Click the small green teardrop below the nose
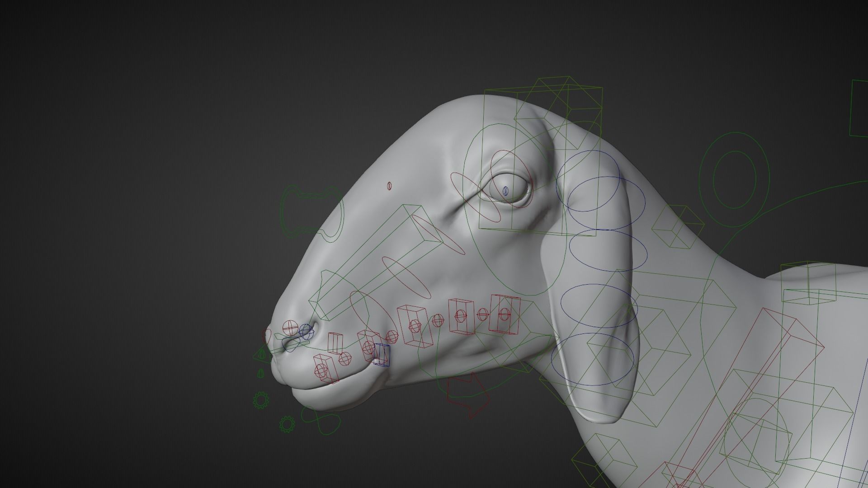The height and width of the screenshot is (488, 868). [260, 373]
